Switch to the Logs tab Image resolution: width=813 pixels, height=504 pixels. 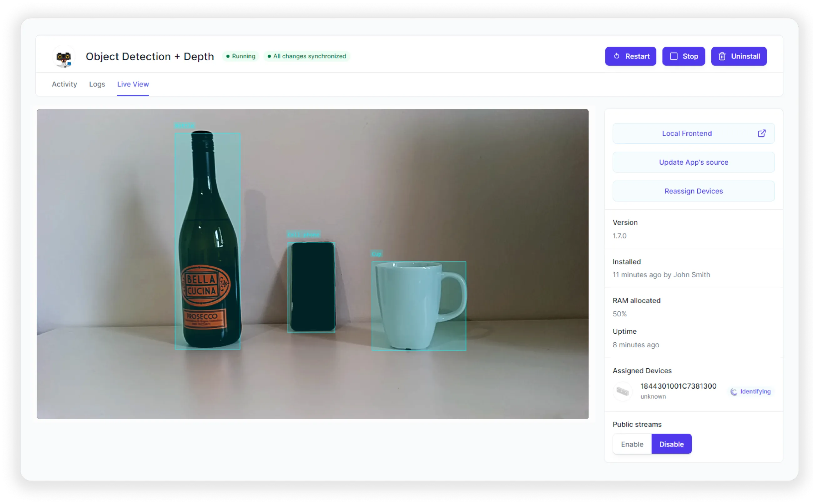click(x=97, y=84)
